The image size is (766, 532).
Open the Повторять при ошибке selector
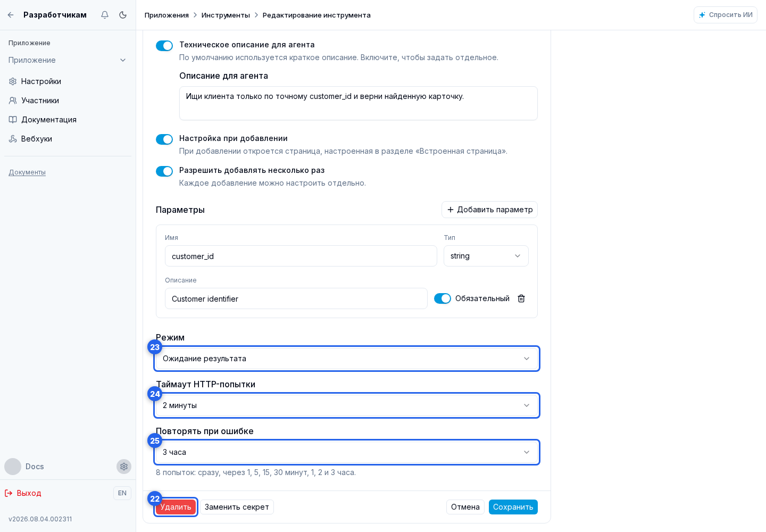[347, 452]
